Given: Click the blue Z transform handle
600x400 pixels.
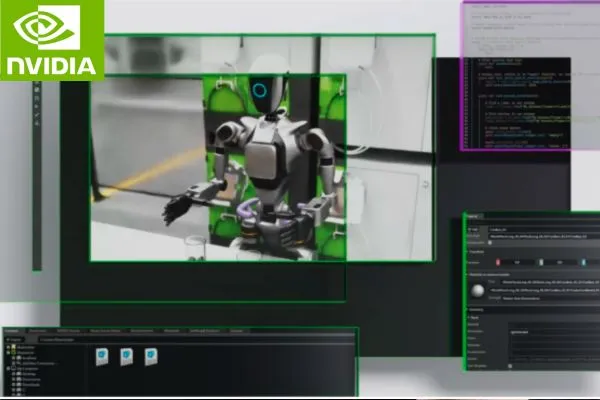Looking at the screenshot, I should (x=584, y=263).
